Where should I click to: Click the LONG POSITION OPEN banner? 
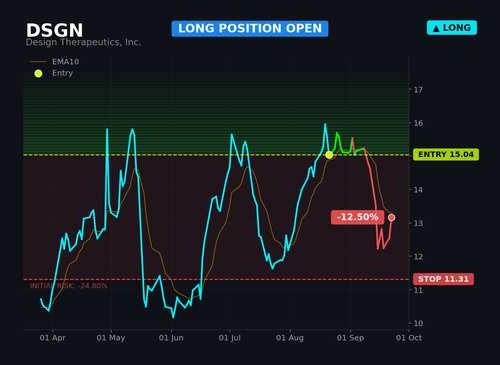tap(250, 29)
